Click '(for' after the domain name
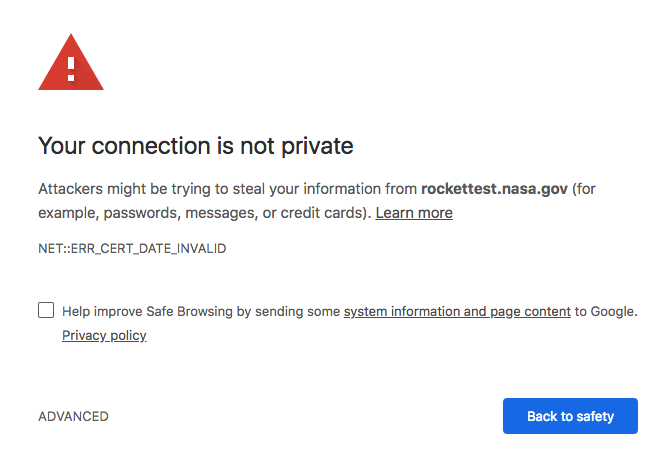The width and height of the screenshot is (653, 458). 584,189
